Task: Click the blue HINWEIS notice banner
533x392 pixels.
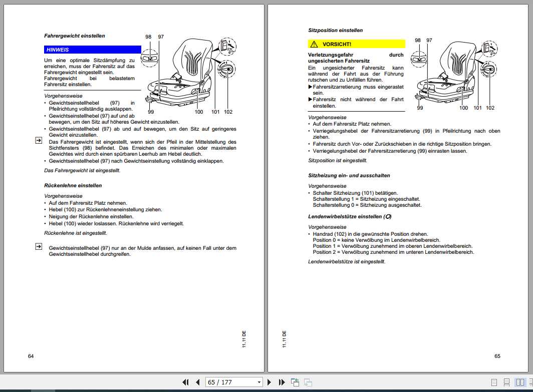Action: click(x=93, y=50)
